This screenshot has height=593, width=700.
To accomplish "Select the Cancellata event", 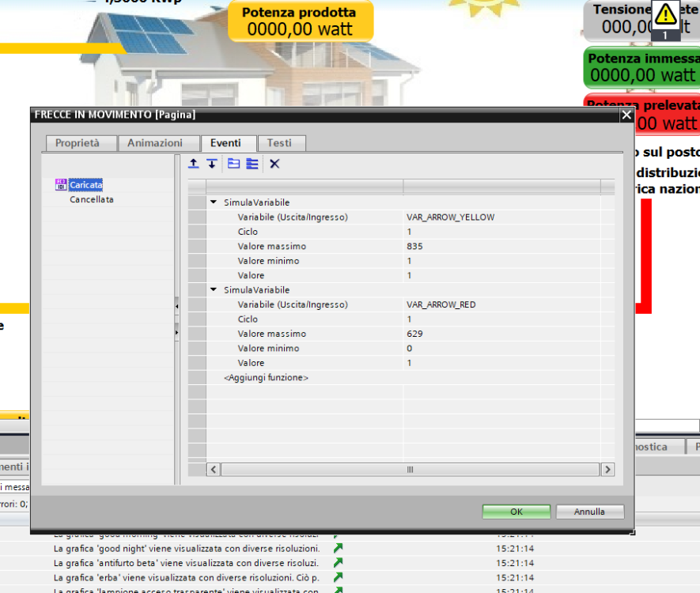I will pyautogui.click(x=92, y=200).
